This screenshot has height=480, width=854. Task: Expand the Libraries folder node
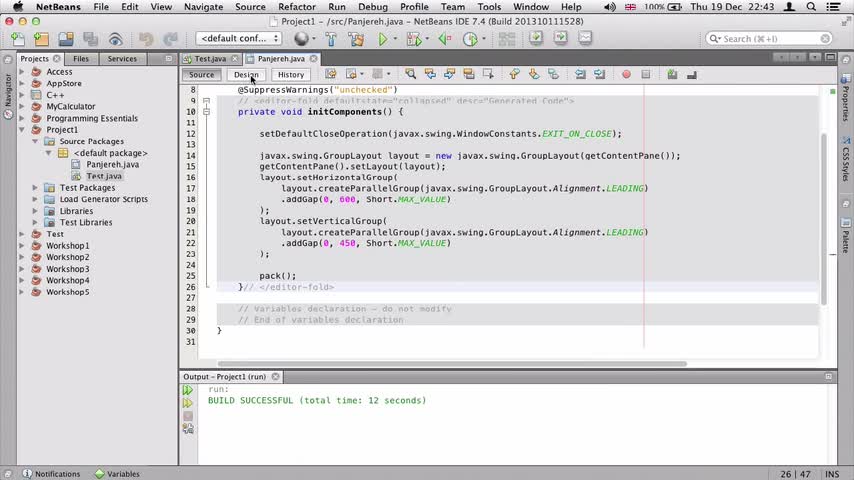[x=35, y=211]
